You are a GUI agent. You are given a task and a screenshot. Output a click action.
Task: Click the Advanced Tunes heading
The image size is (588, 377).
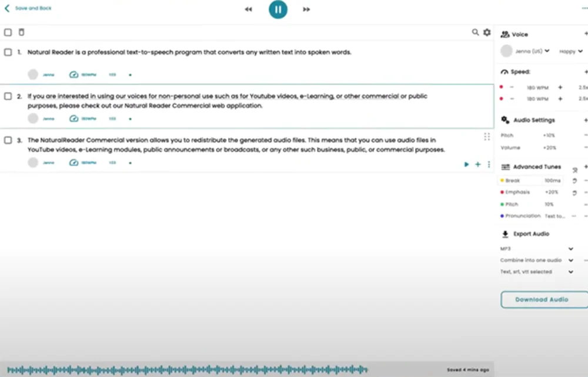pyautogui.click(x=537, y=167)
